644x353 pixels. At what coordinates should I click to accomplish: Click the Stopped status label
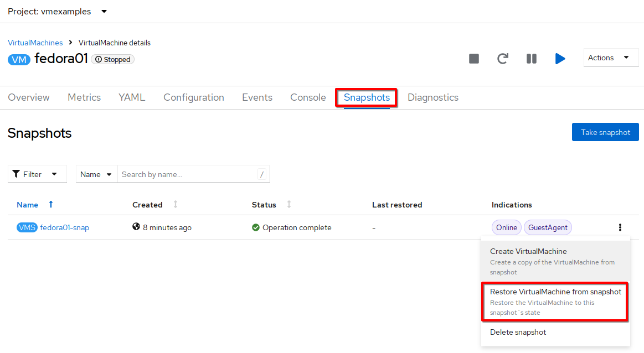pos(113,60)
